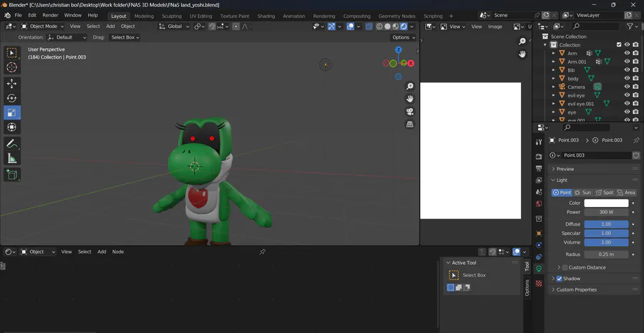The height and width of the screenshot is (333, 644).
Task: Open the View Layer properties tab icon
Action: [x=539, y=180]
